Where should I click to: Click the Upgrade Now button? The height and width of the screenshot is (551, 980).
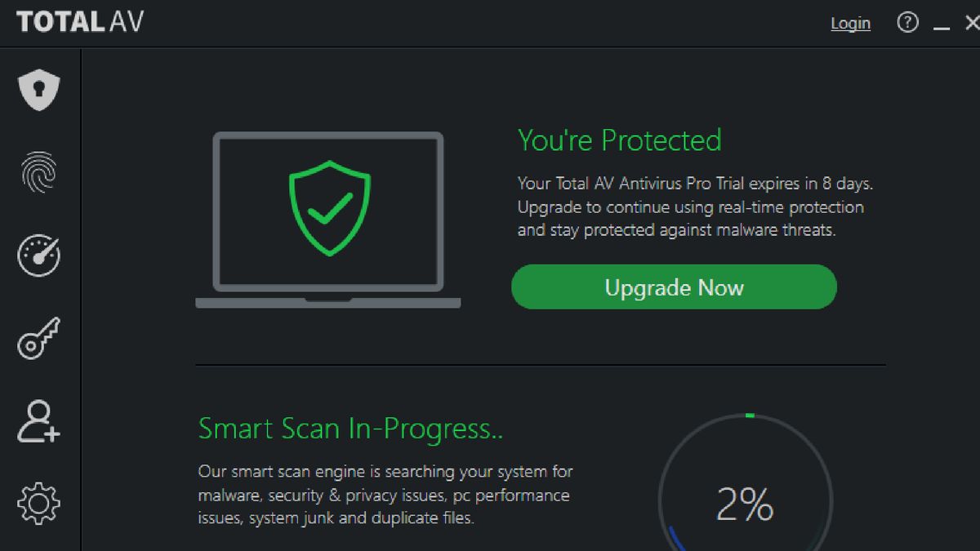click(674, 287)
